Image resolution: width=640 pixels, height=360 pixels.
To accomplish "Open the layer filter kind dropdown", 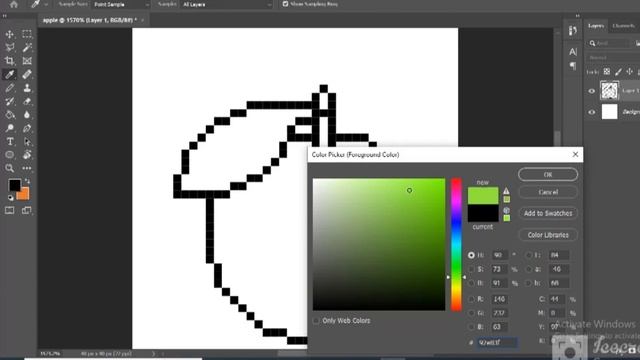I will pyautogui.click(x=609, y=43).
